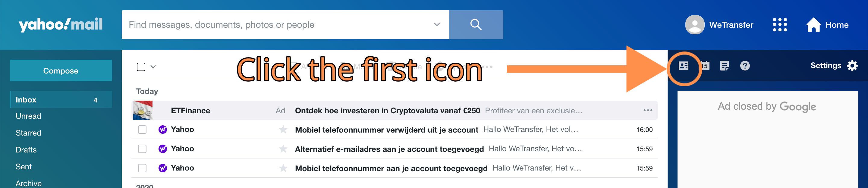Check the Alternatief e-mailadres email checkbox
868x188 pixels.
[x=142, y=149]
